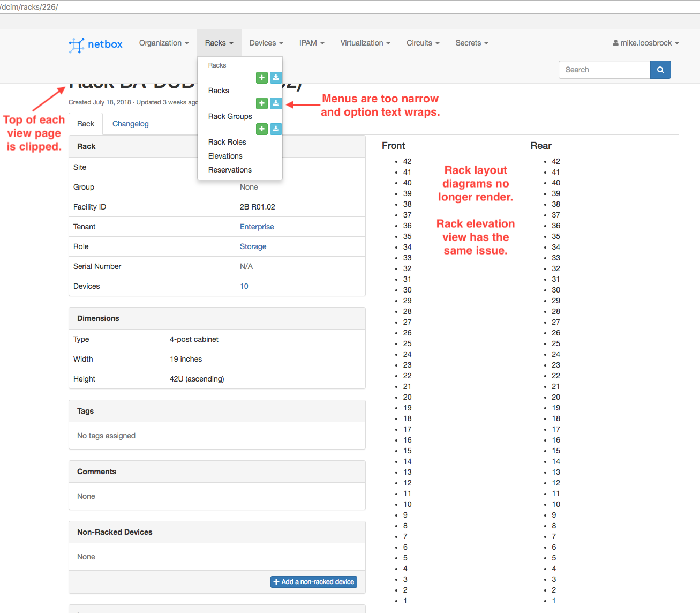Click the Type value 4-post cabinet
This screenshot has width=700, height=613.
pyautogui.click(x=194, y=339)
